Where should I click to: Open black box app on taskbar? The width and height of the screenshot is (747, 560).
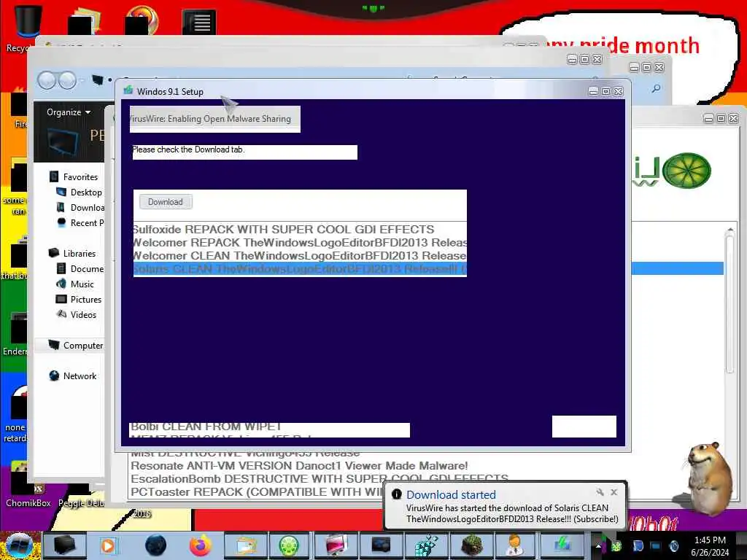(x=65, y=545)
